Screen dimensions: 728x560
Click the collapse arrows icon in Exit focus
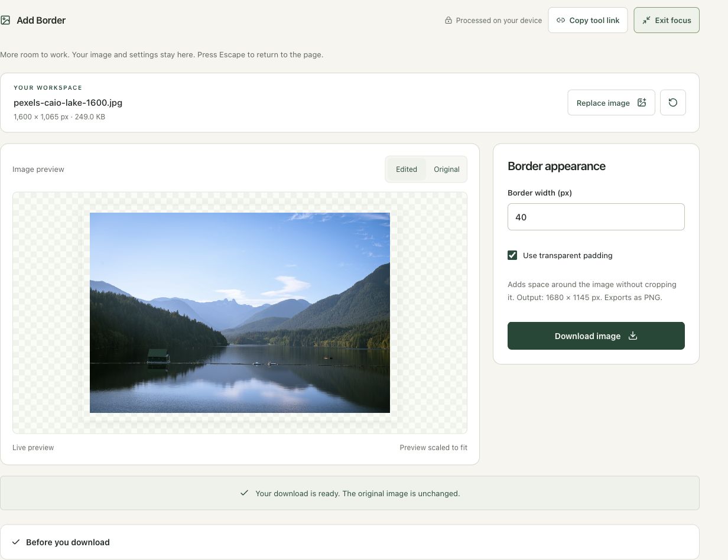[646, 20]
